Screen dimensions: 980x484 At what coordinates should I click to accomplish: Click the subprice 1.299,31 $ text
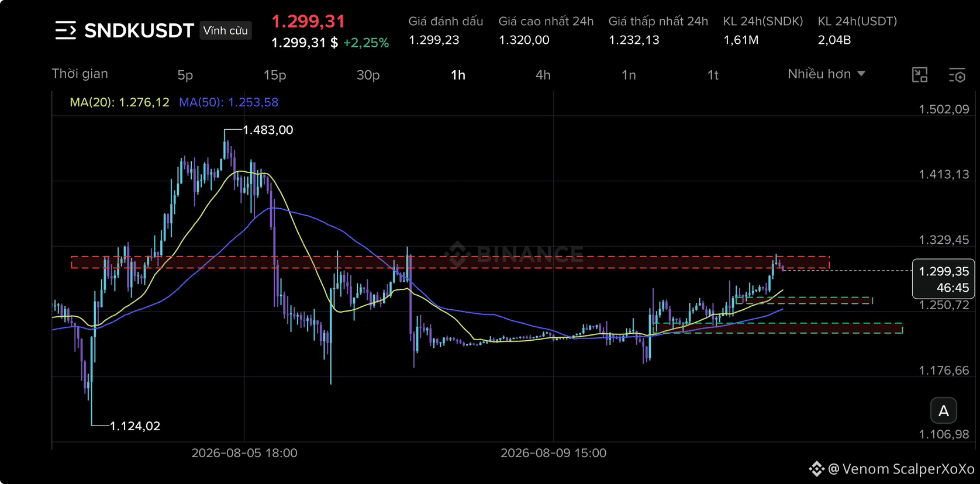tap(305, 43)
